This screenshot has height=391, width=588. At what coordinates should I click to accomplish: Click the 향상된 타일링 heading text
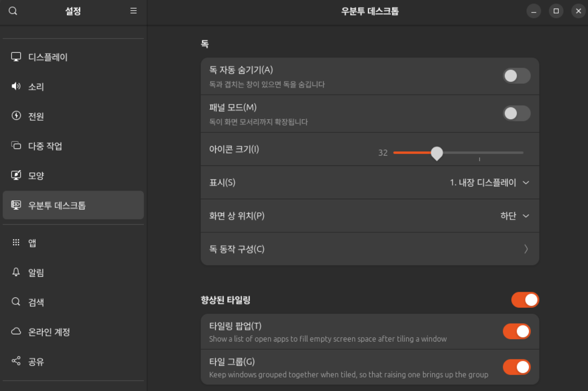pos(225,300)
